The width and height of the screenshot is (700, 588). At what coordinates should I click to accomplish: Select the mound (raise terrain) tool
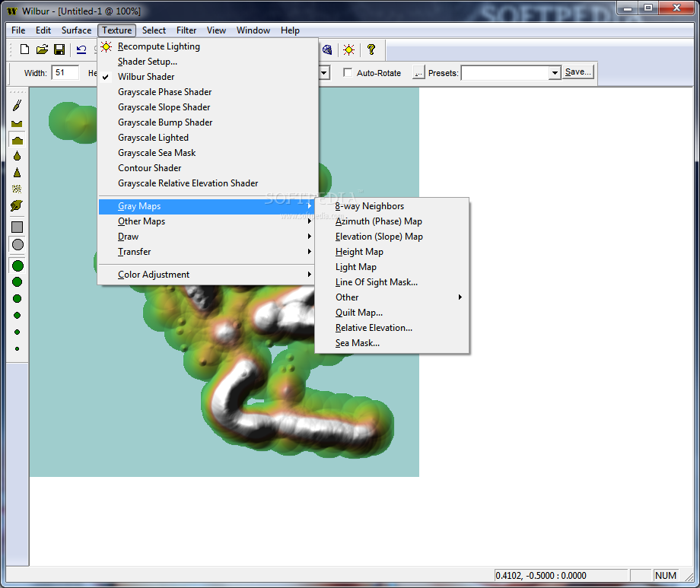click(17, 140)
